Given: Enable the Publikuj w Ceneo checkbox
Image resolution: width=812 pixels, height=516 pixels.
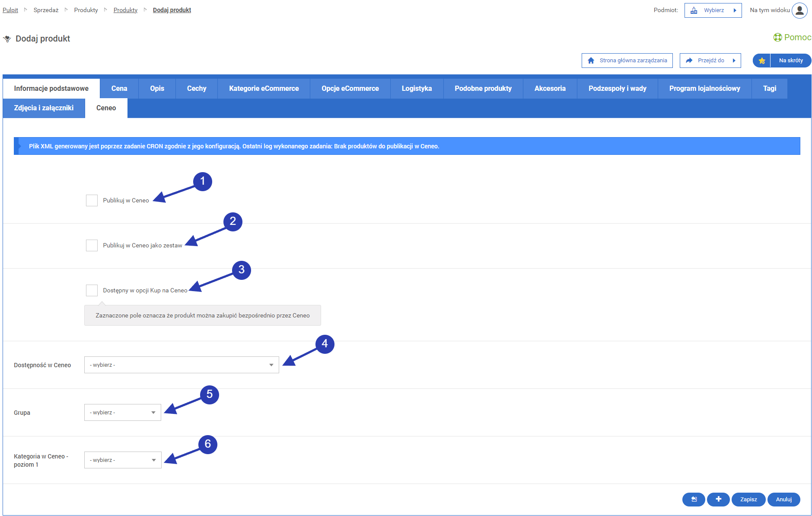Looking at the screenshot, I should point(92,200).
